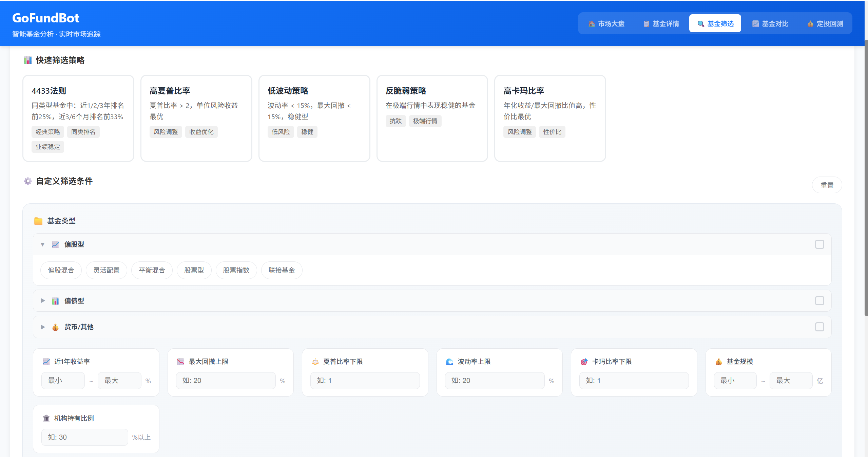Click the 经典策略 tag
868x457 pixels.
point(48,132)
